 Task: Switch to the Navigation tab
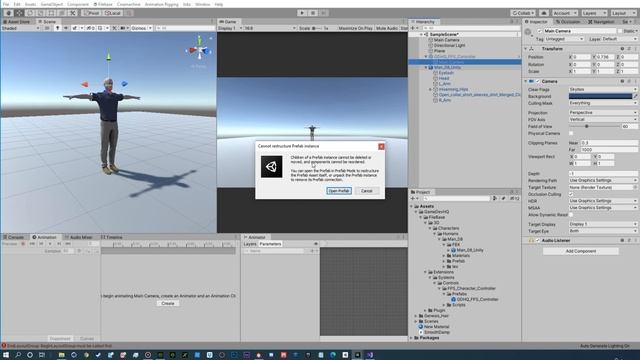pos(601,22)
